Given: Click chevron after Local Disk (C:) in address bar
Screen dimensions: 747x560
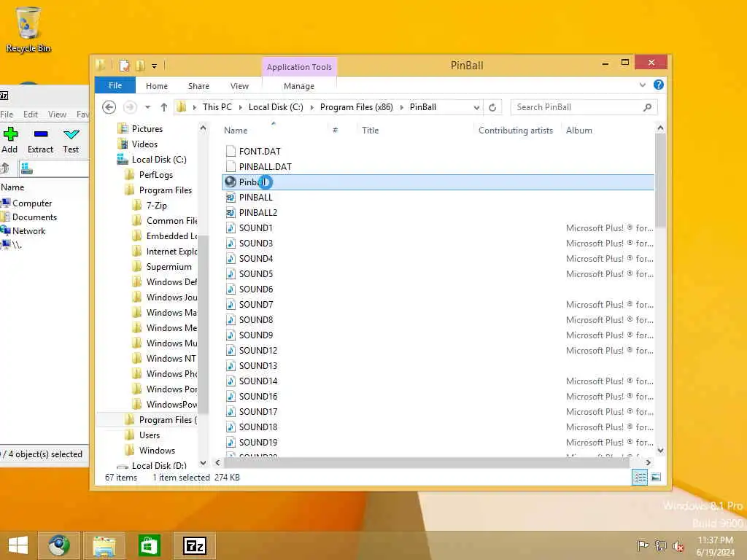Looking at the screenshot, I should 312,107.
